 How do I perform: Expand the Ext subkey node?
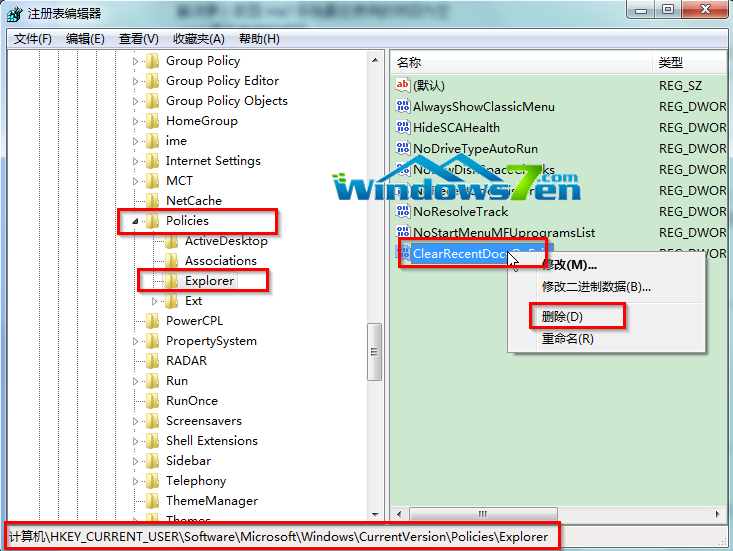click(x=154, y=301)
